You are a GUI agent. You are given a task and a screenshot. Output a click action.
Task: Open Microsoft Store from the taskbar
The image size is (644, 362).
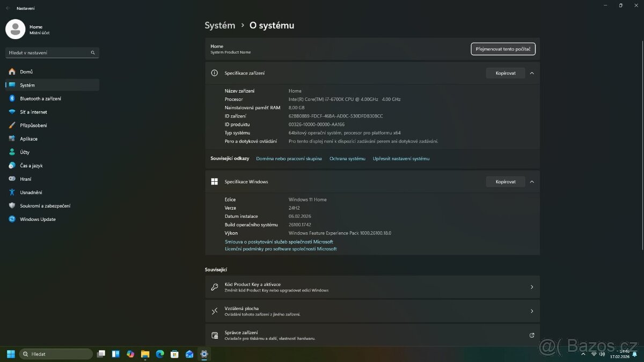click(x=174, y=354)
